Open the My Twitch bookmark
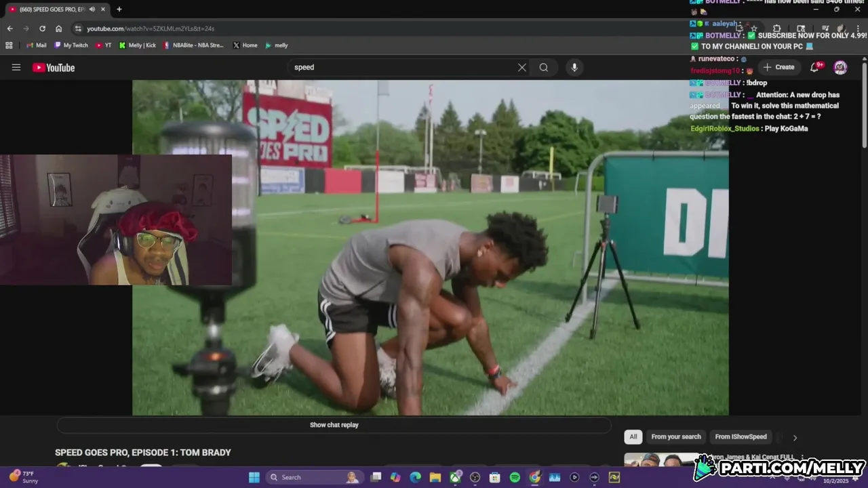The height and width of the screenshot is (488, 868). click(x=71, y=45)
